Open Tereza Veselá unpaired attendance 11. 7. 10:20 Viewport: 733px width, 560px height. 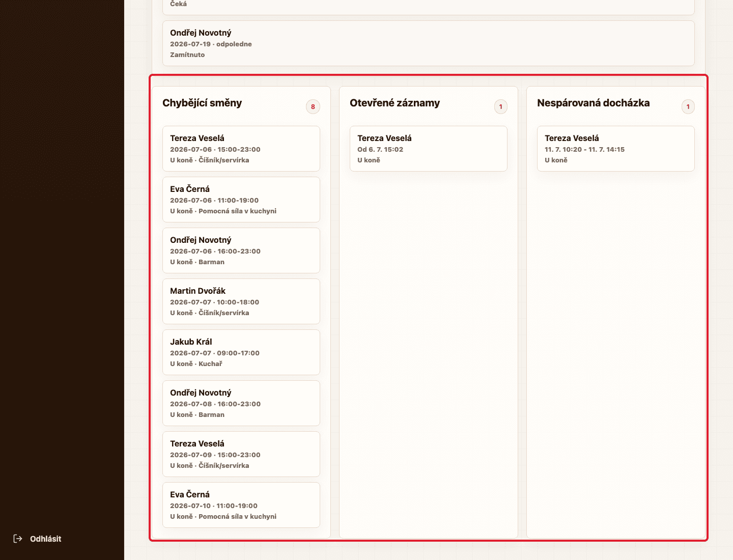tap(616, 149)
